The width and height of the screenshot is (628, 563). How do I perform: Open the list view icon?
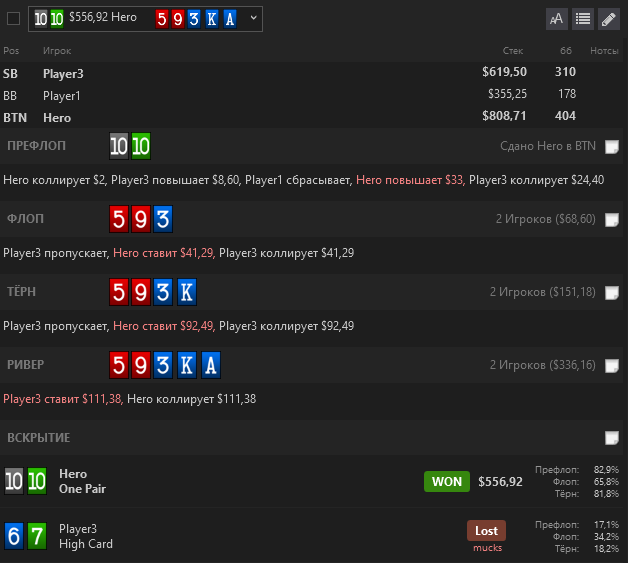[x=583, y=19]
